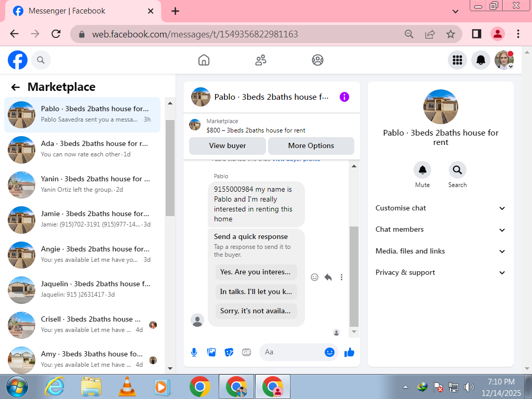Image resolution: width=532 pixels, height=399 pixels.
Task: Open Chrome three-dot menu
Action: (x=518, y=34)
